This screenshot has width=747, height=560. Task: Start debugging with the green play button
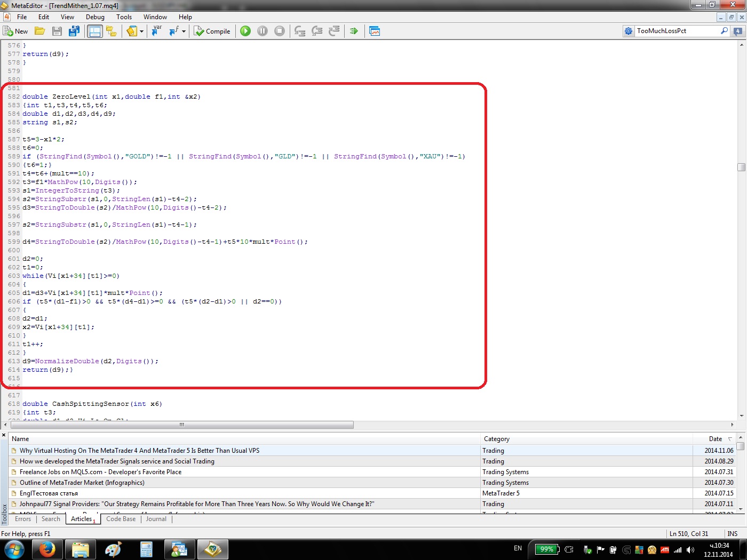click(245, 31)
